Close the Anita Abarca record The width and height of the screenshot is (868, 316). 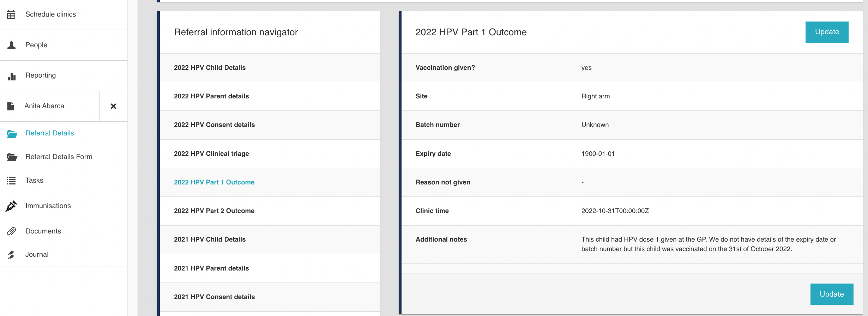113,106
